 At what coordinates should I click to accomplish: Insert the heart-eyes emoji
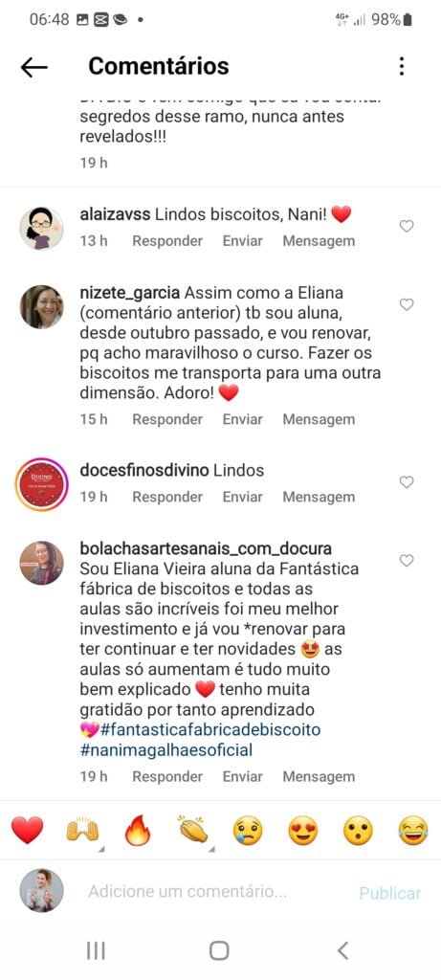[303, 832]
